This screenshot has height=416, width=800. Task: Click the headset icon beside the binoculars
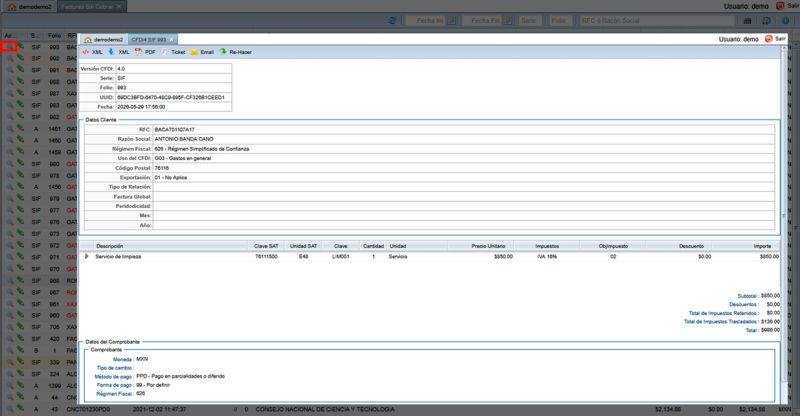(766, 20)
